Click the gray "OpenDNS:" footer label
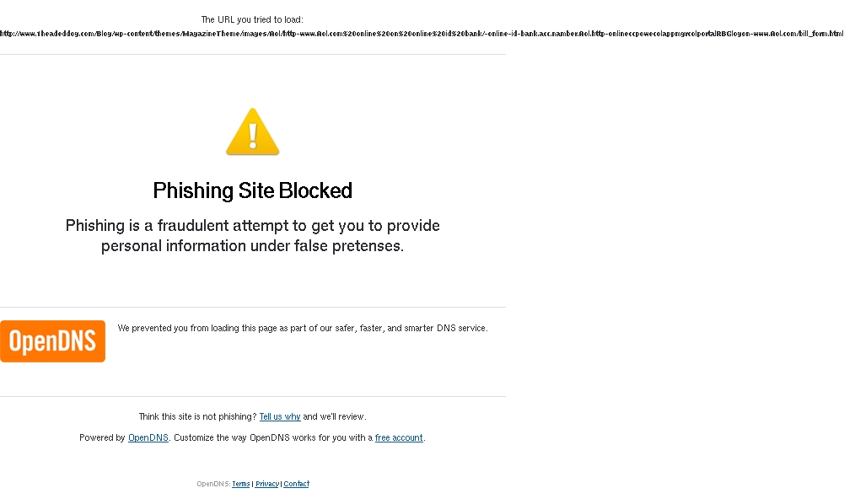 [213, 484]
